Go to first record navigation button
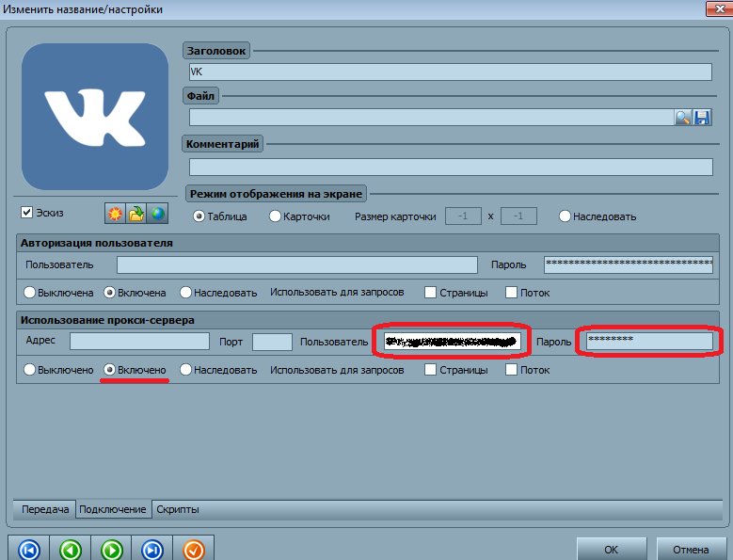 point(29,550)
